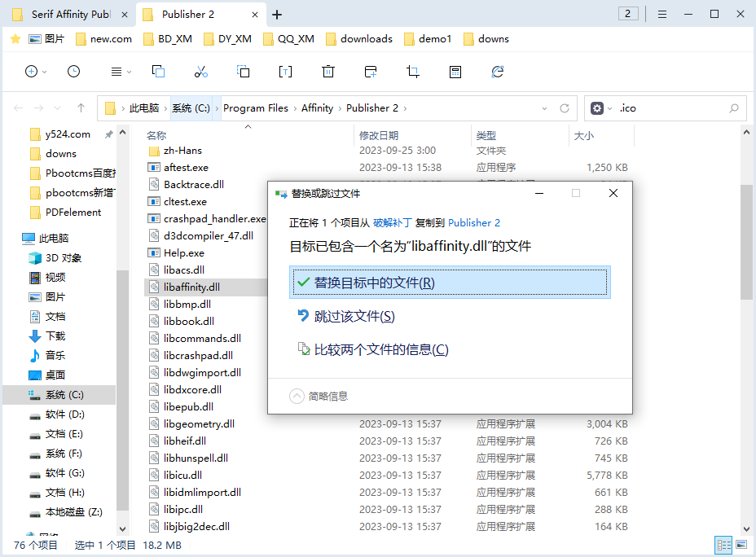Click the New item plus toolbar icon
This screenshot has height=557, width=756.
(31, 72)
